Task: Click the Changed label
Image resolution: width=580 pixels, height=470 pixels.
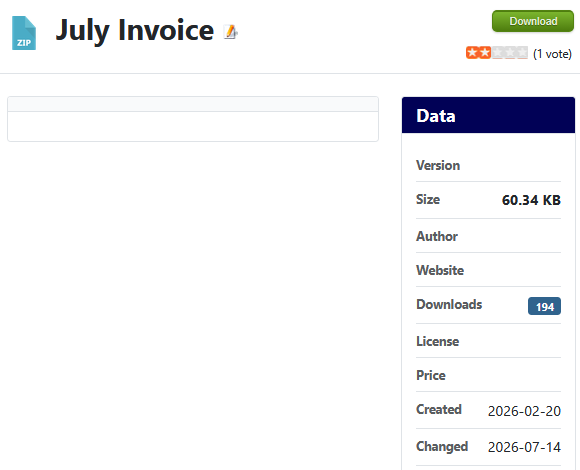Action: tap(442, 446)
